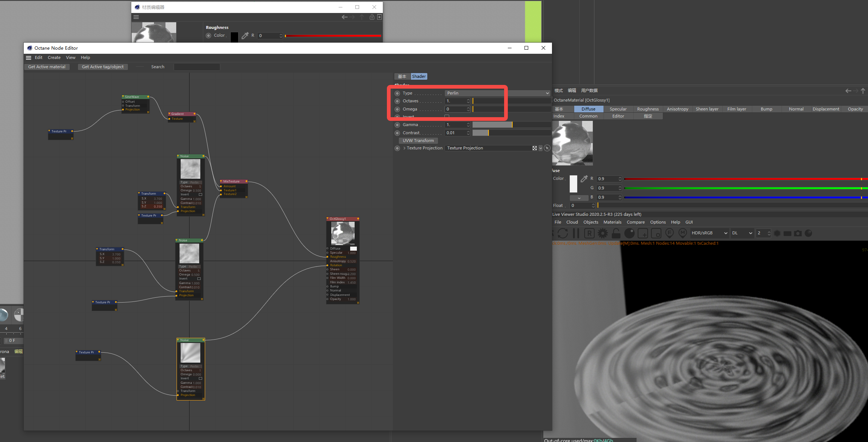Enable region render in Live Viewer
Screen dimensions: 868x442
click(x=589, y=233)
